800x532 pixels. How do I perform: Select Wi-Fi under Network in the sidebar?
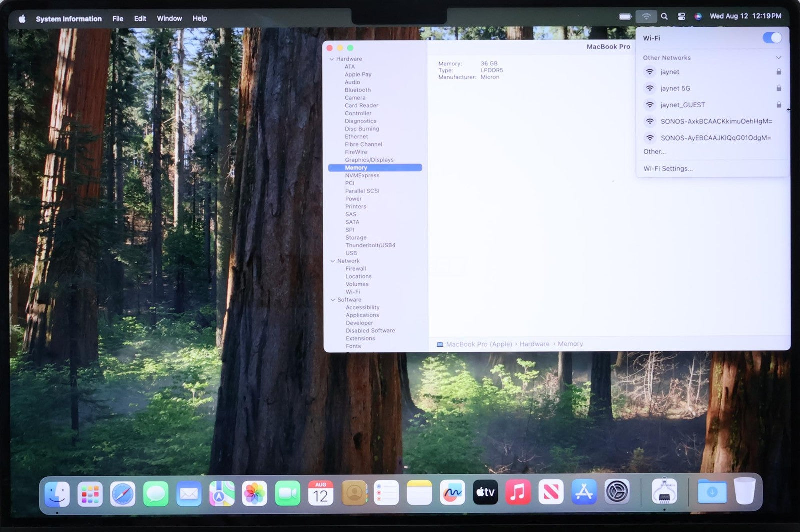(353, 292)
